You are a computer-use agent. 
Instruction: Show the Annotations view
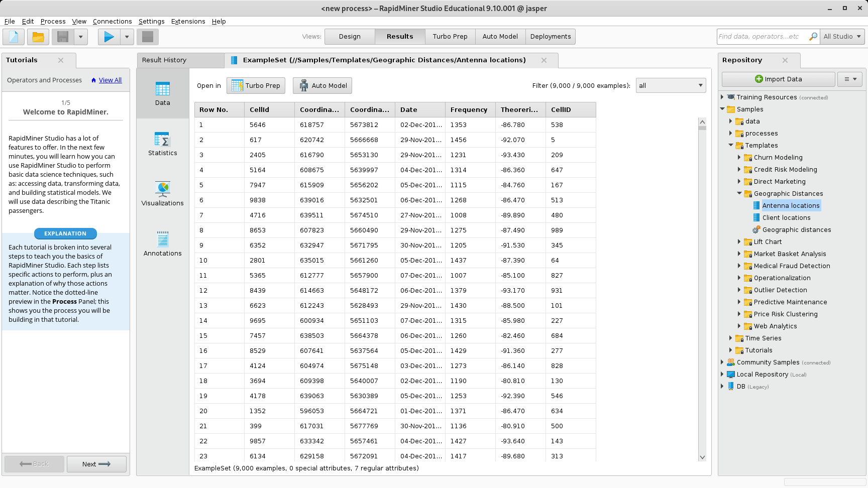click(162, 245)
